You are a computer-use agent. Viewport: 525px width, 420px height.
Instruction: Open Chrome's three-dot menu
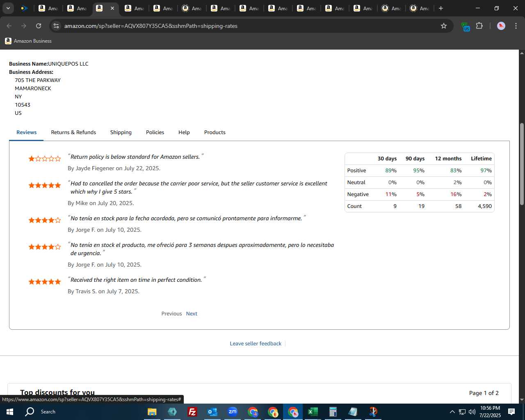click(x=515, y=26)
